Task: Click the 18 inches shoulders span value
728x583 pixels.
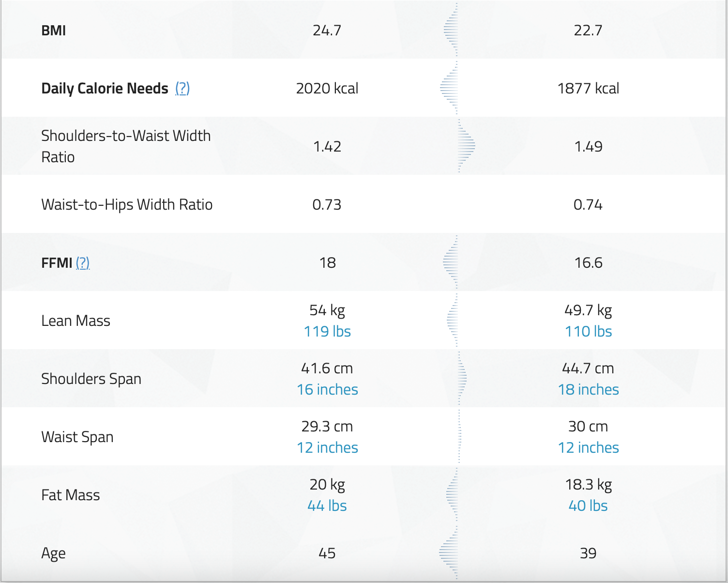Action: tap(588, 389)
